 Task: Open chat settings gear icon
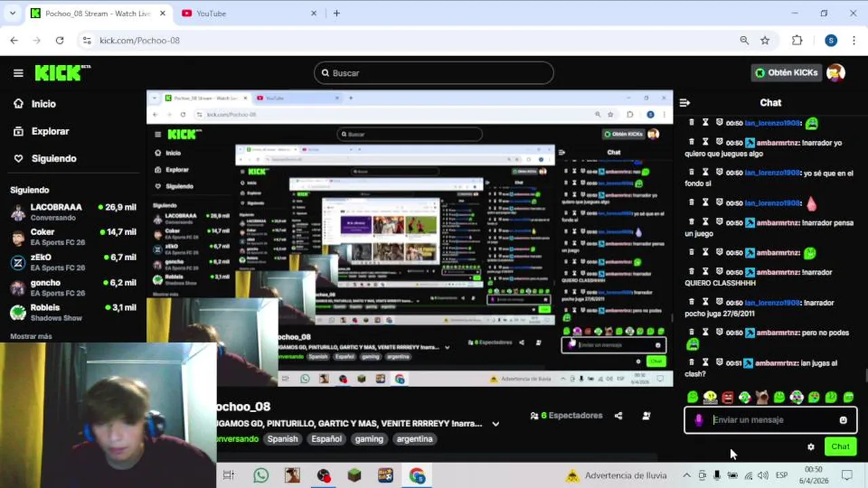coord(811,447)
